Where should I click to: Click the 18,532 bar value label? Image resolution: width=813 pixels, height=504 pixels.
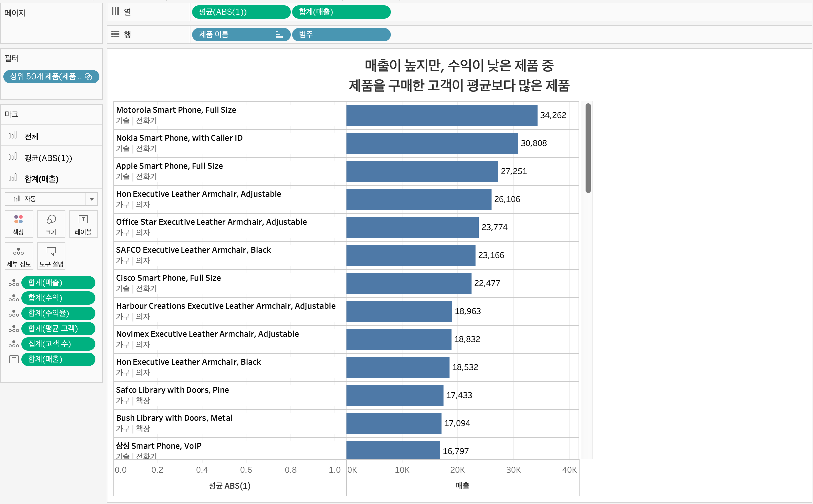pyautogui.click(x=465, y=367)
